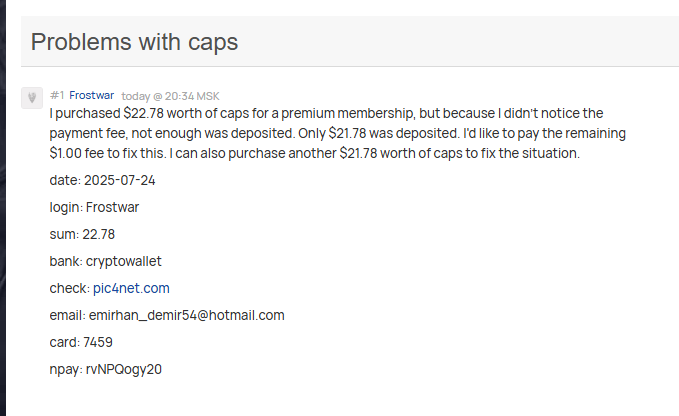Open the pic4net.com check link
Screen dimensions: 679x416
131,288
